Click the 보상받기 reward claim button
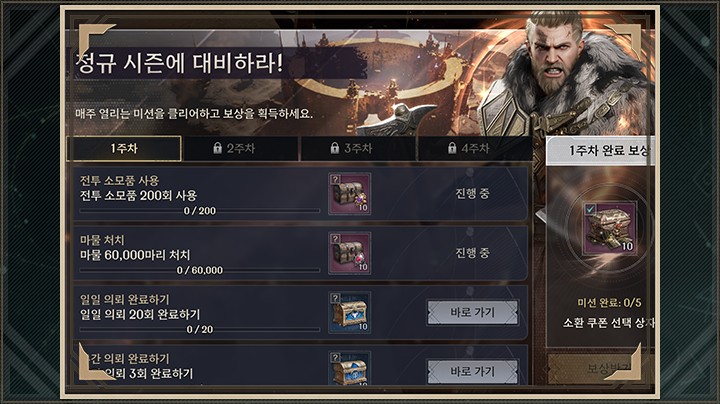The height and width of the screenshot is (404, 720). tap(601, 368)
